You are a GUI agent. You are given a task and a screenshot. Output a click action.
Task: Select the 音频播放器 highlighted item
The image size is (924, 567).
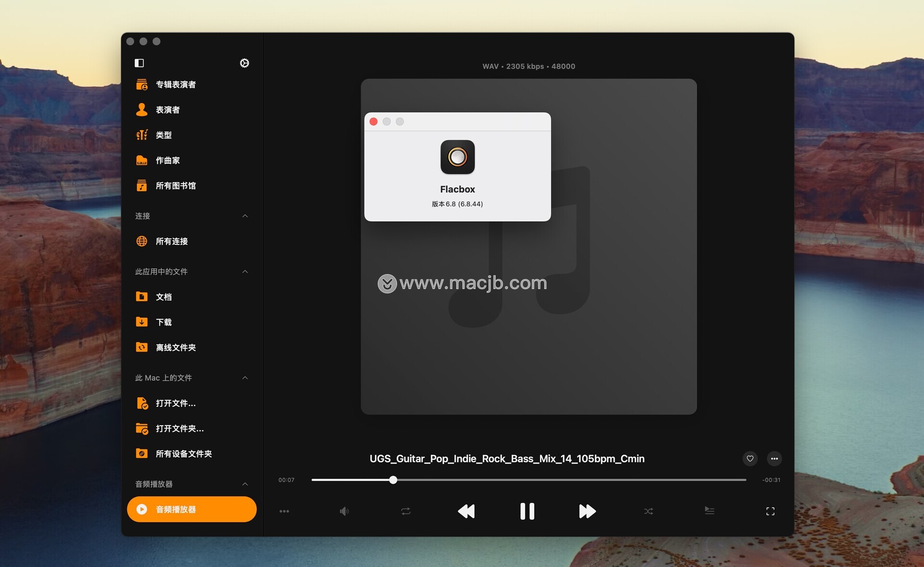[x=192, y=509]
